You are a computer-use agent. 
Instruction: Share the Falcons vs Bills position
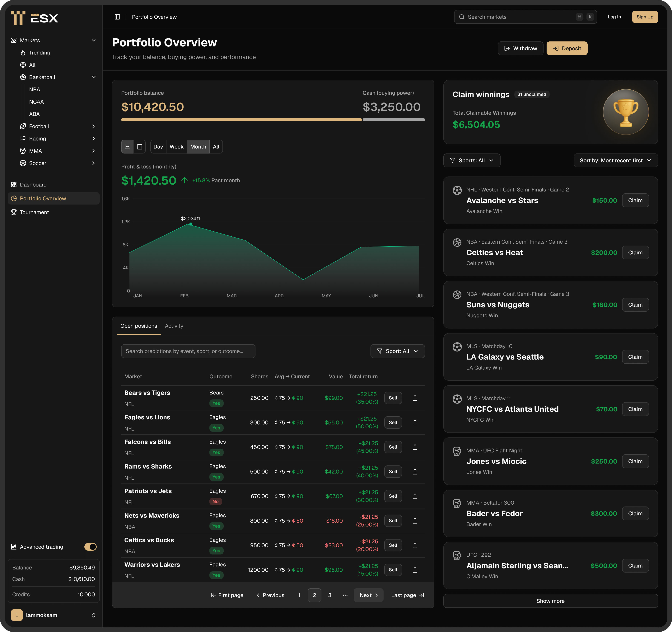coord(415,447)
